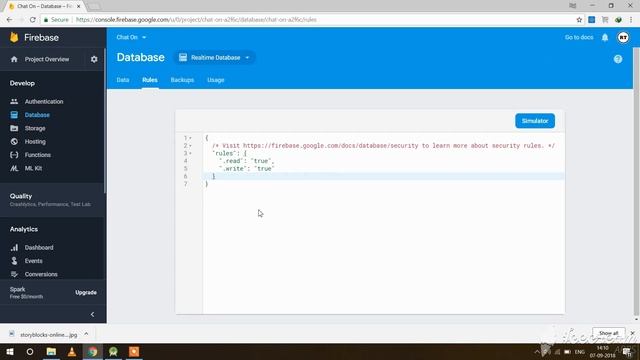The height and width of the screenshot is (360, 640).
Task: Open VLC from taskbar
Action: coord(72,351)
